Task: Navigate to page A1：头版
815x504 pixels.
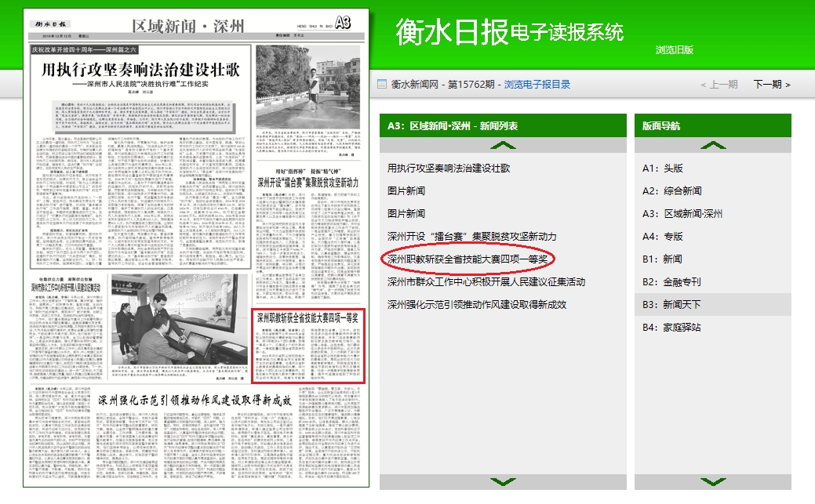Action: 662,168
